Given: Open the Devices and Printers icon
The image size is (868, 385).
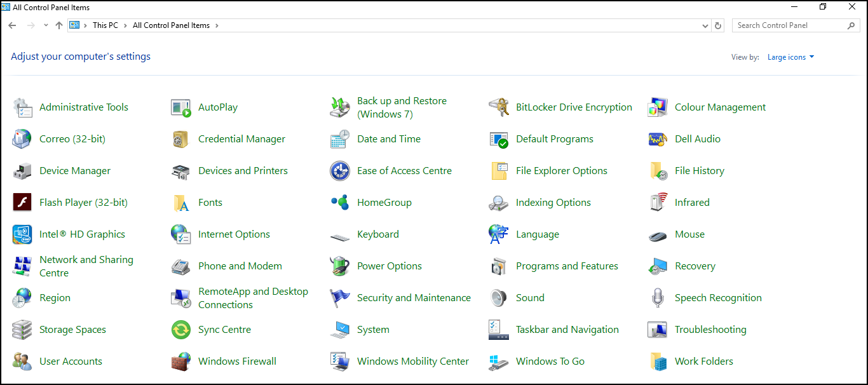Looking at the screenshot, I should coord(181,171).
